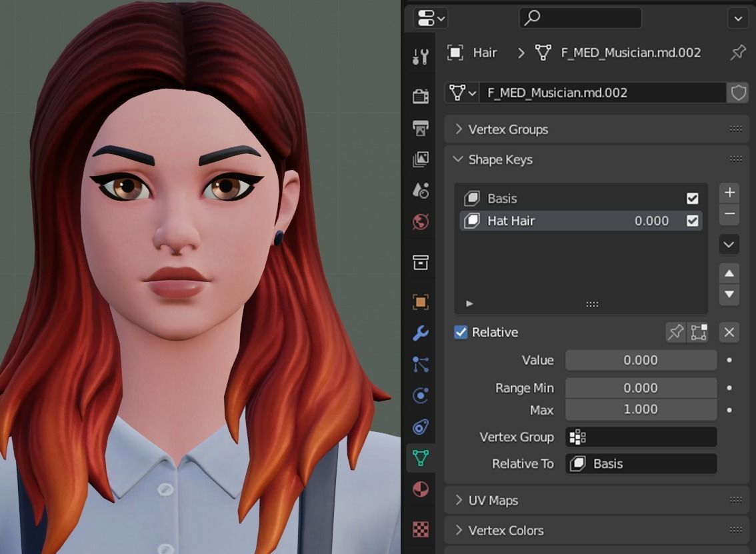Click the Range Min field
Viewport: 756px width, 554px height.
641,388
